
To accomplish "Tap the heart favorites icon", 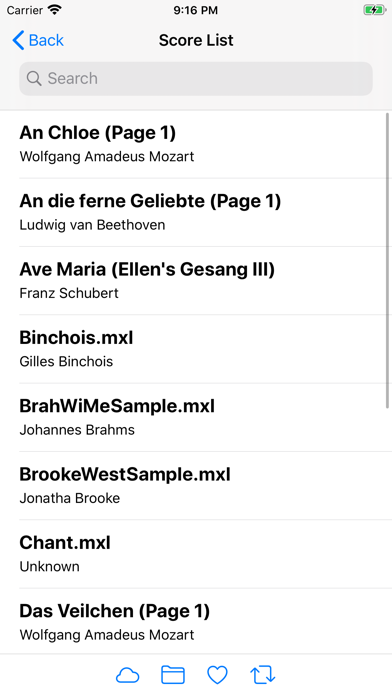I will tap(218, 676).
